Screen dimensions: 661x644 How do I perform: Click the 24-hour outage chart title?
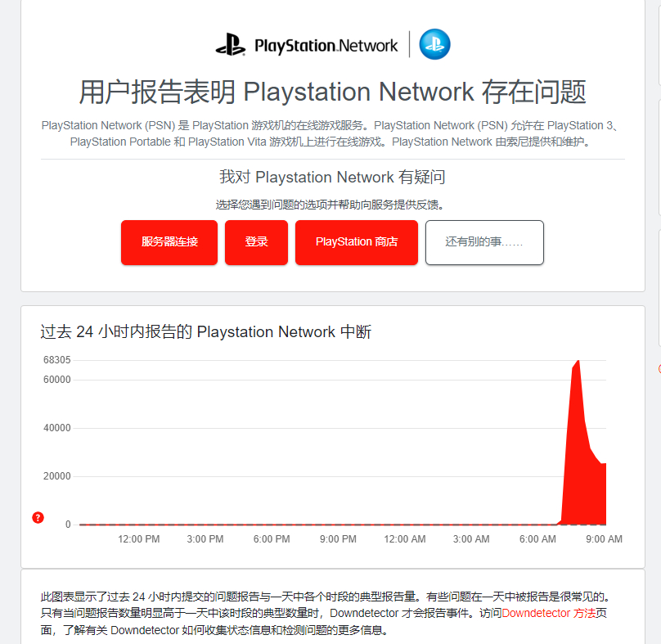point(203,331)
